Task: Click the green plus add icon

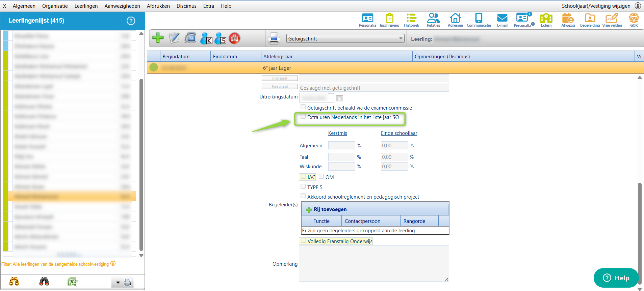Action: 158,38
